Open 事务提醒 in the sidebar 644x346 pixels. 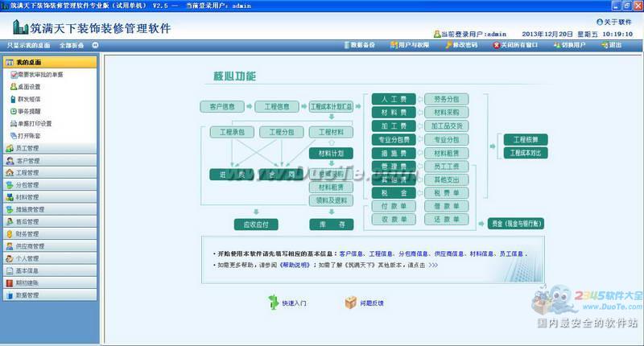point(26,111)
